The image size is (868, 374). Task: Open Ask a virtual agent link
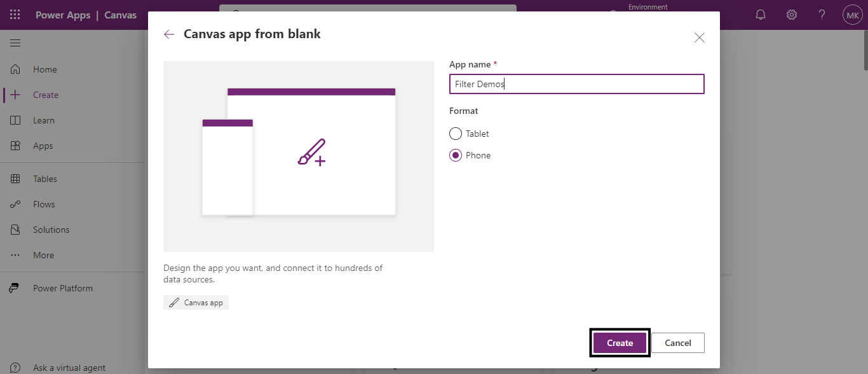[69, 368]
